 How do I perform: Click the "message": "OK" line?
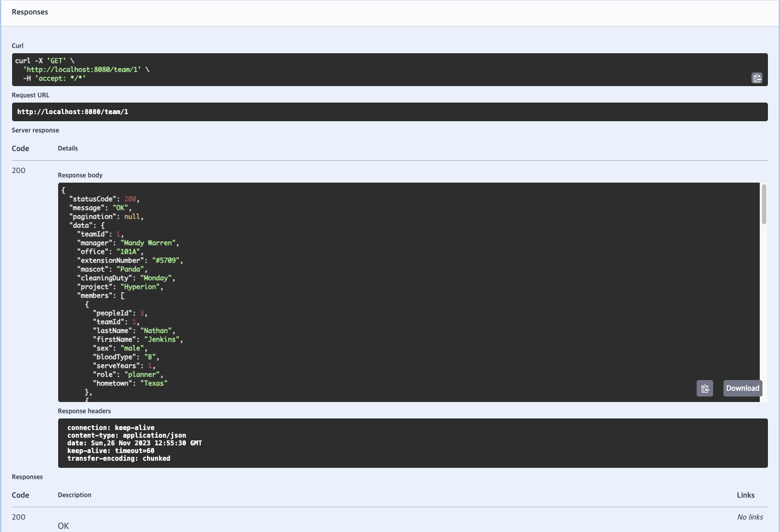click(100, 208)
